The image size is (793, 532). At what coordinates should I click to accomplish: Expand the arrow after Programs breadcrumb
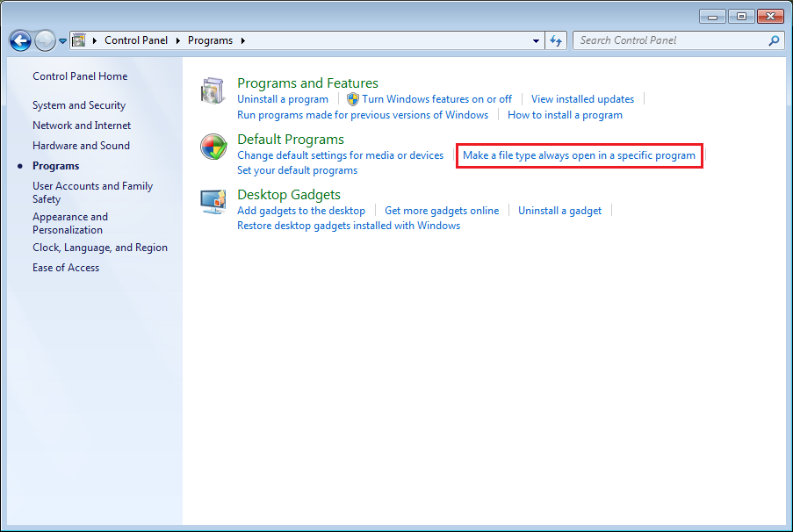[243, 40]
